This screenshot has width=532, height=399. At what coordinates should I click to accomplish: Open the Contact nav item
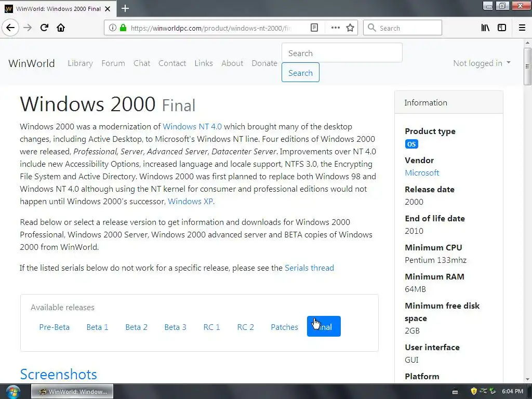point(172,63)
